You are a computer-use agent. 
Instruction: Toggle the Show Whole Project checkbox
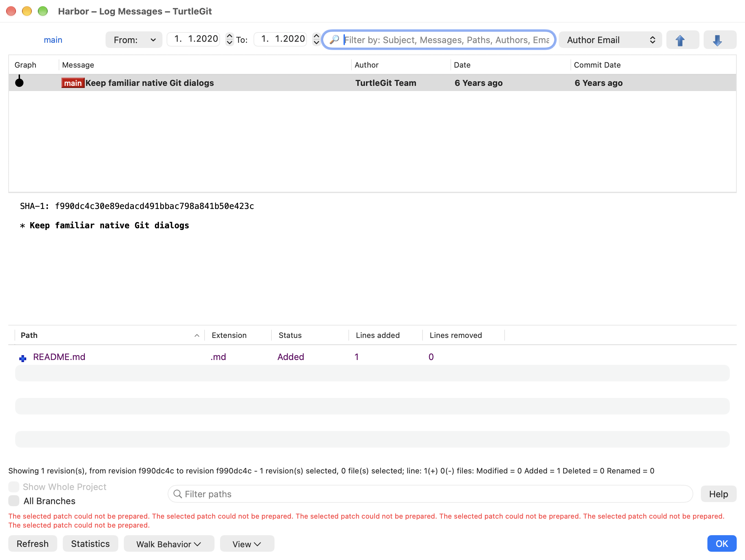pyautogui.click(x=14, y=487)
